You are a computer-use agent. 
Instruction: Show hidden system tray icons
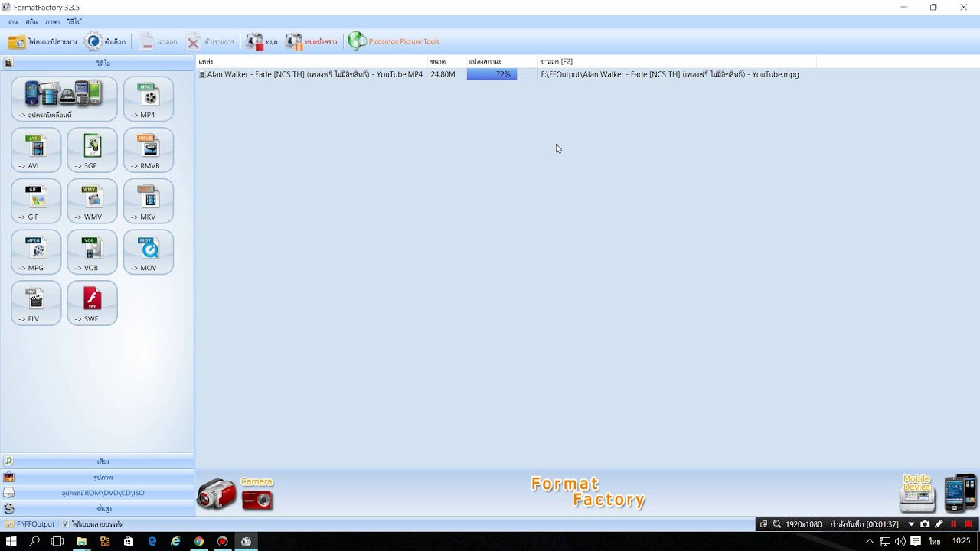[x=869, y=541]
